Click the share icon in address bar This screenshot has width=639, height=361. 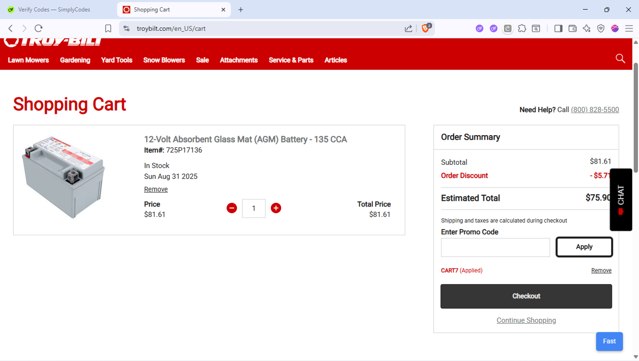pyautogui.click(x=408, y=28)
